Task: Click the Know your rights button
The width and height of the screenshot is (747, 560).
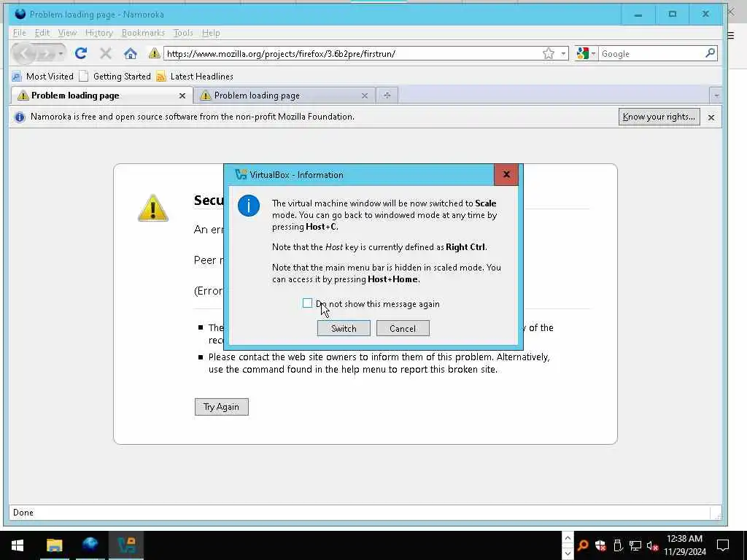Action: coord(659,117)
